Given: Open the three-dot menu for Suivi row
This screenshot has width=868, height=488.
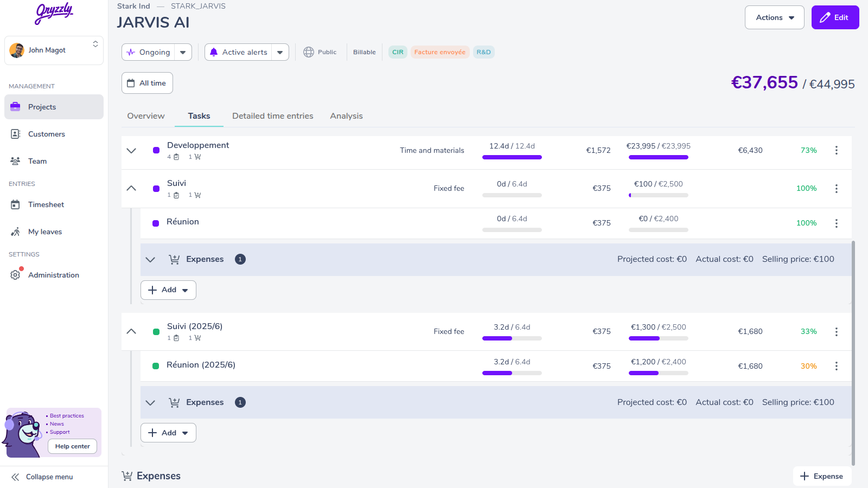Looking at the screenshot, I should point(836,188).
